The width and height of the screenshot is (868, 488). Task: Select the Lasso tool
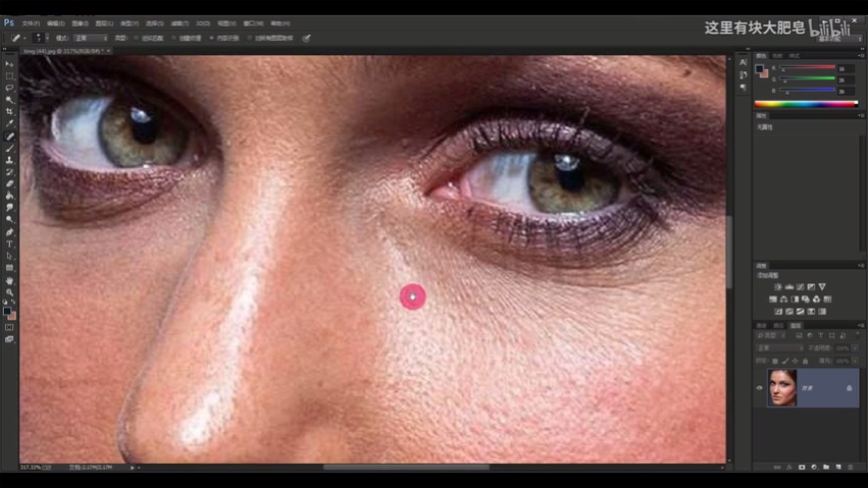pos(10,88)
